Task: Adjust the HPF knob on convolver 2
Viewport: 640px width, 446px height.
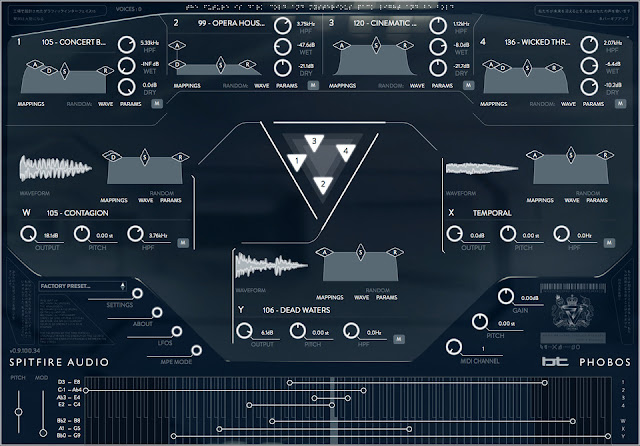Action: [282, 26]
